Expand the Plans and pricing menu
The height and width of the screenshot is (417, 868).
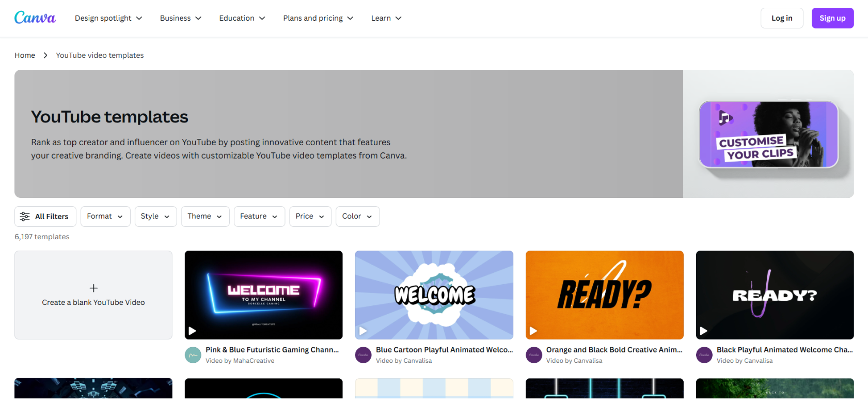(318, 18)
